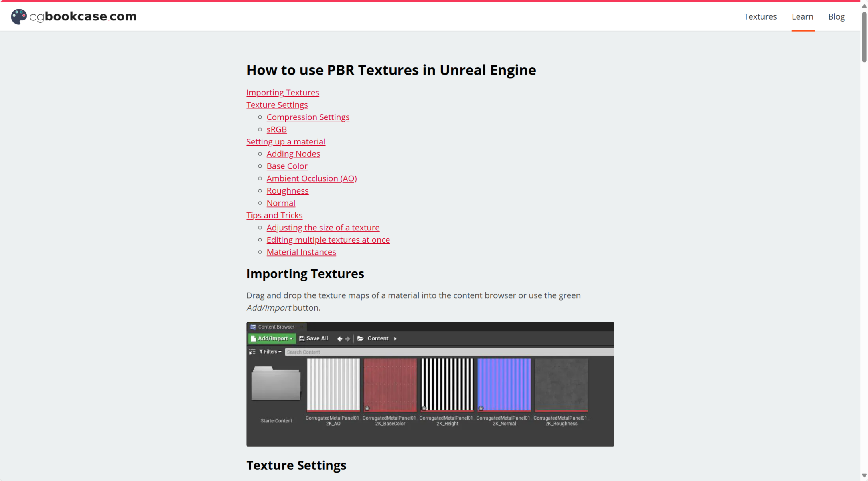Click the StarterContent folder icon

click(x=276, y=384)
